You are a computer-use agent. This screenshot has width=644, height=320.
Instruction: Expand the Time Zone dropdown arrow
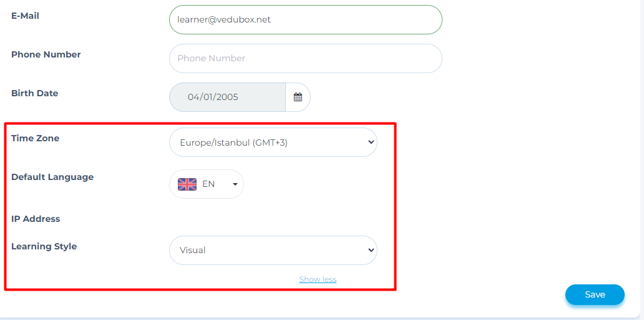(371, 142)
